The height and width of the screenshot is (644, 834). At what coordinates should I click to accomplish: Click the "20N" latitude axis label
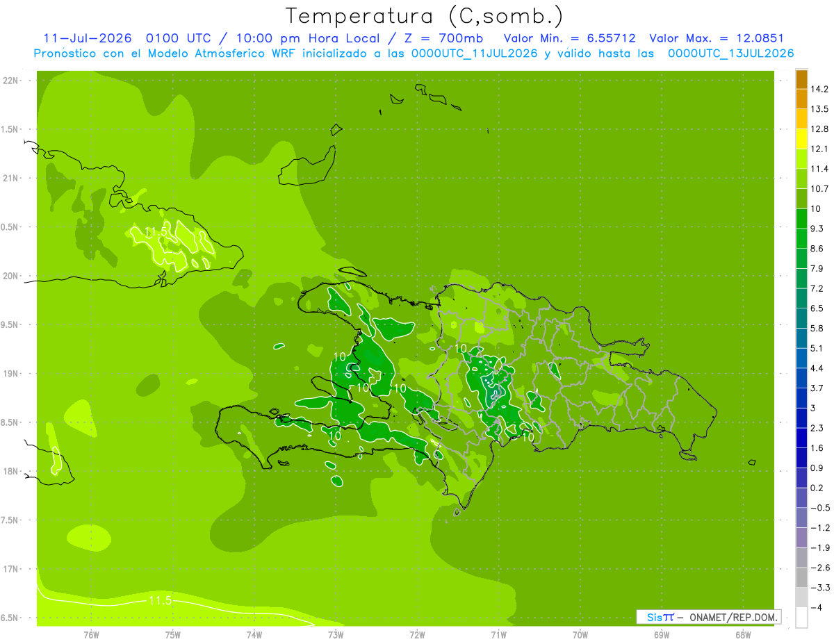click(10, 276)
